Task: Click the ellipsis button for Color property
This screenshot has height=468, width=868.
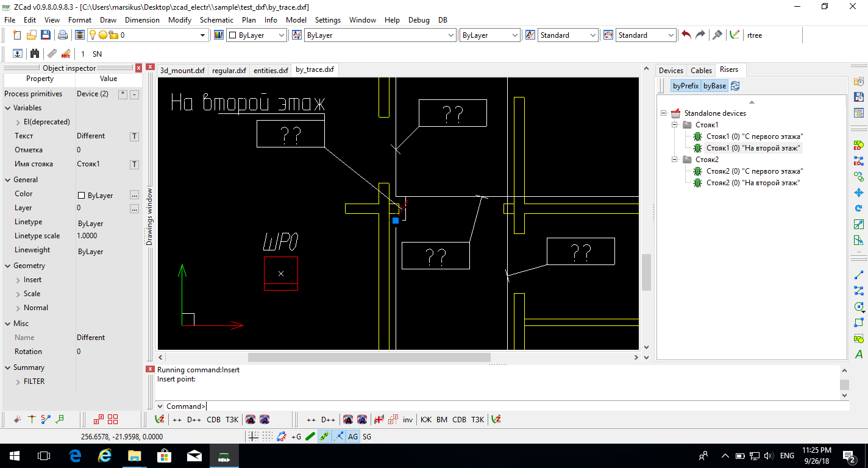Action: pyautogui.click(x=135, y=195)
